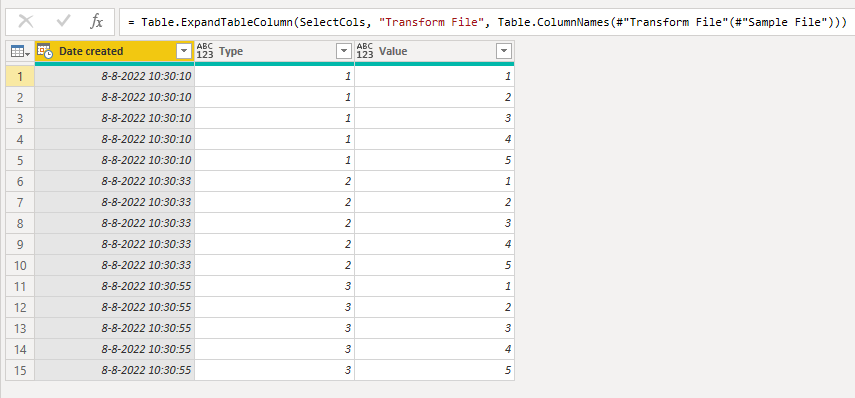Image resolution: width=855 pixels, height=398 pixels.
Task: Click Date created cell in row 15
Action: [115, 370]
